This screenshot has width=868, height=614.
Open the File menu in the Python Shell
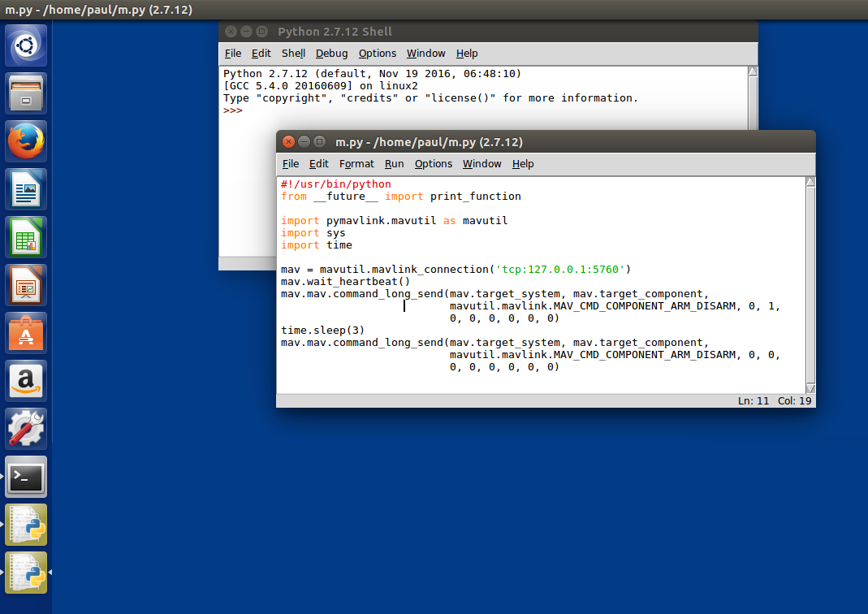point(233,53)
